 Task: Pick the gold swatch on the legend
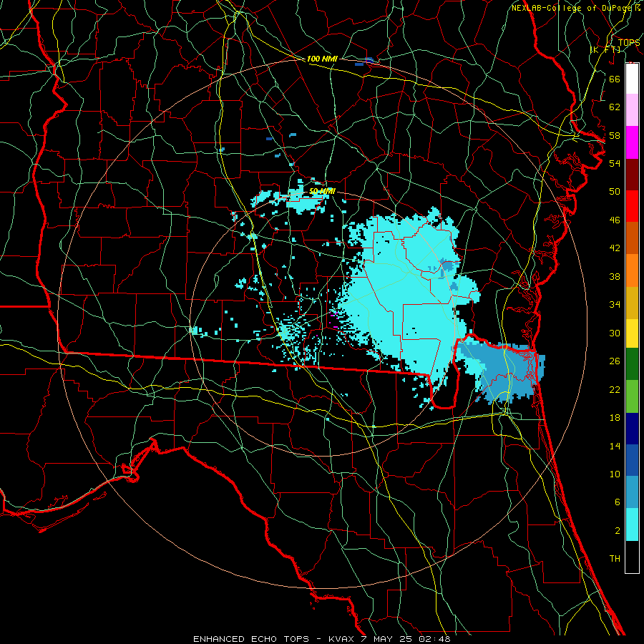click(632, 302)
